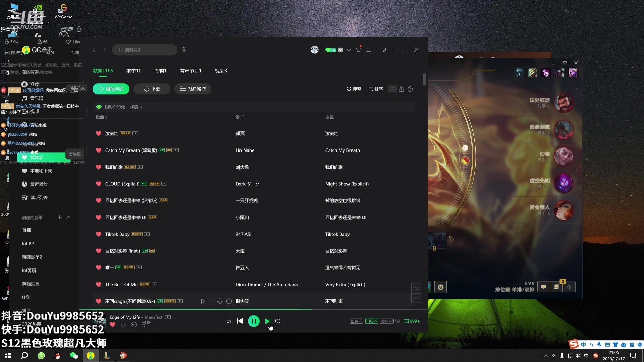Navigate back with the left arrow
The image size is (644, 362).
click(x=94, y=50)
